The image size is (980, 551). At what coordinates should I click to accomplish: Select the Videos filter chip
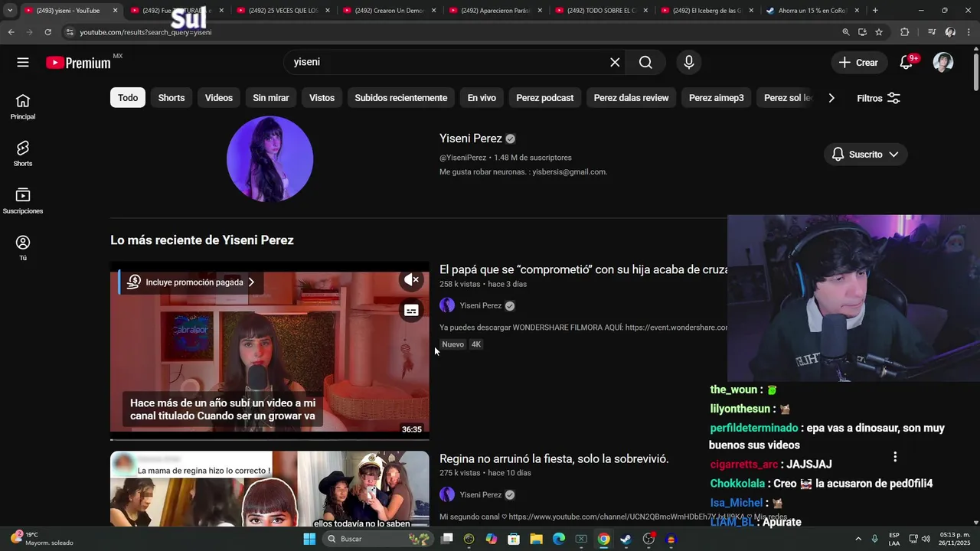(x=219, y=98)
